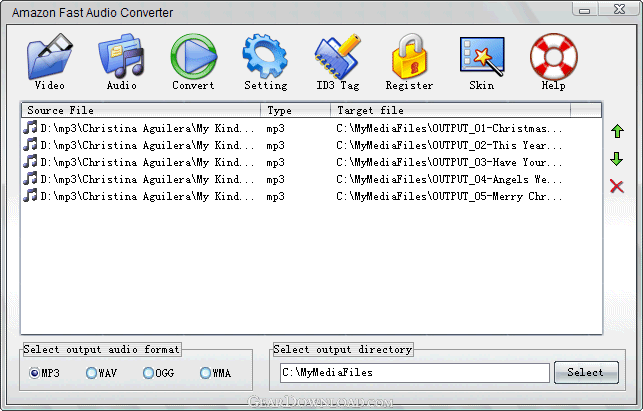Select target C:\MyMediaFiles\OUTPUT_04-Angels We...
Image resolution: width=643 pixels, height=411 pixels.
click(x=449, y=179)
